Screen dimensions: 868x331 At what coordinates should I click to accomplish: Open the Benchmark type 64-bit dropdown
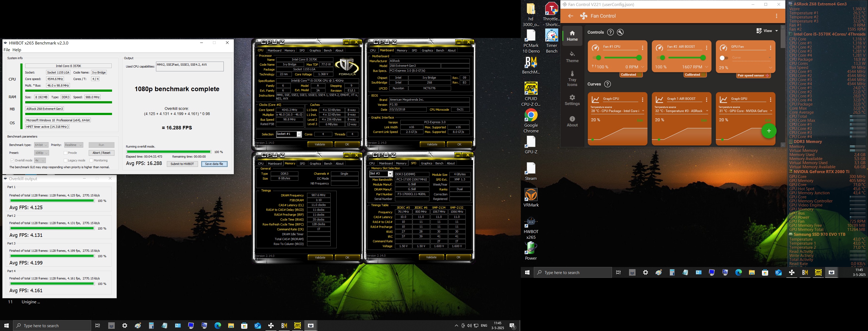pyautogui.click(x=42, y=145)
